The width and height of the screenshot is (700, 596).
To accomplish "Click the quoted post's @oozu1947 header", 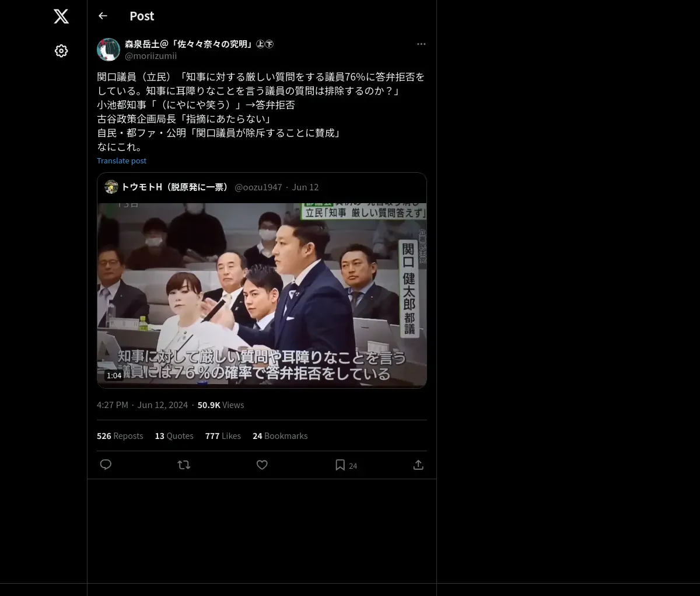I will (x=258, y=187).
